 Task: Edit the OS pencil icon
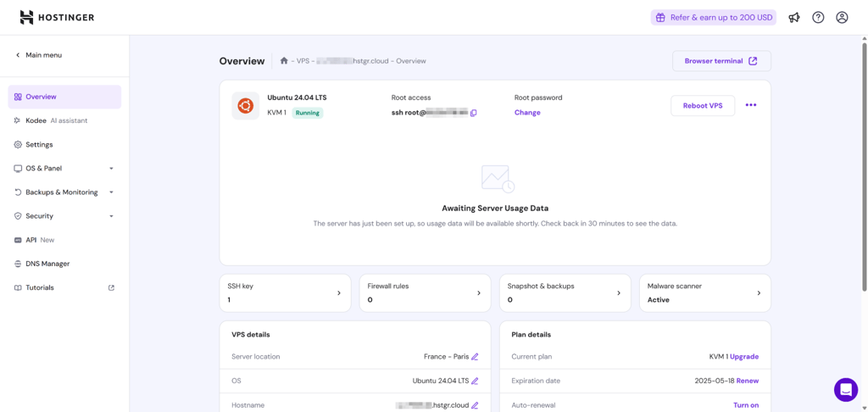[x=475, y=381]
